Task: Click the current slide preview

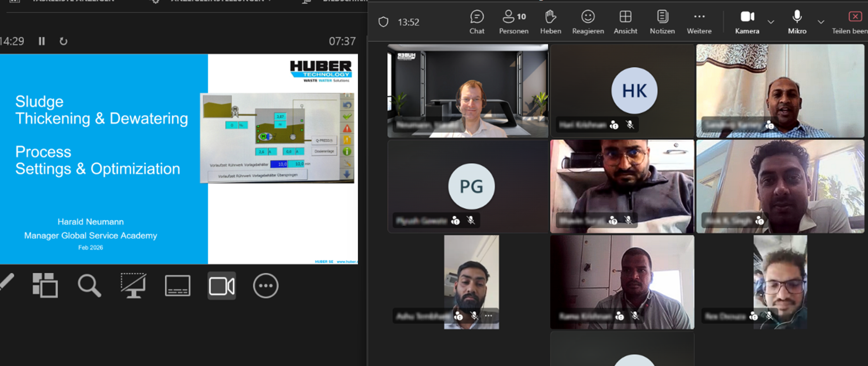Action: (x=179, y=159)
